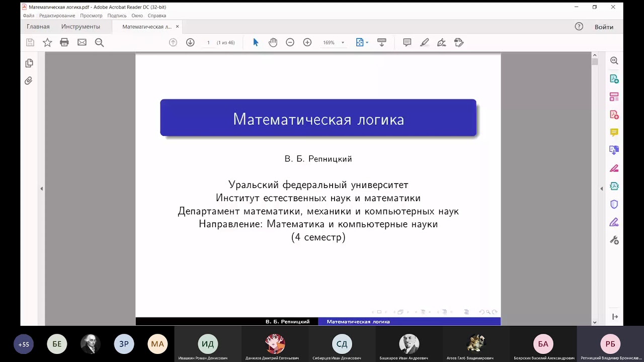Open the Help question mark icon

pos(579,27)
